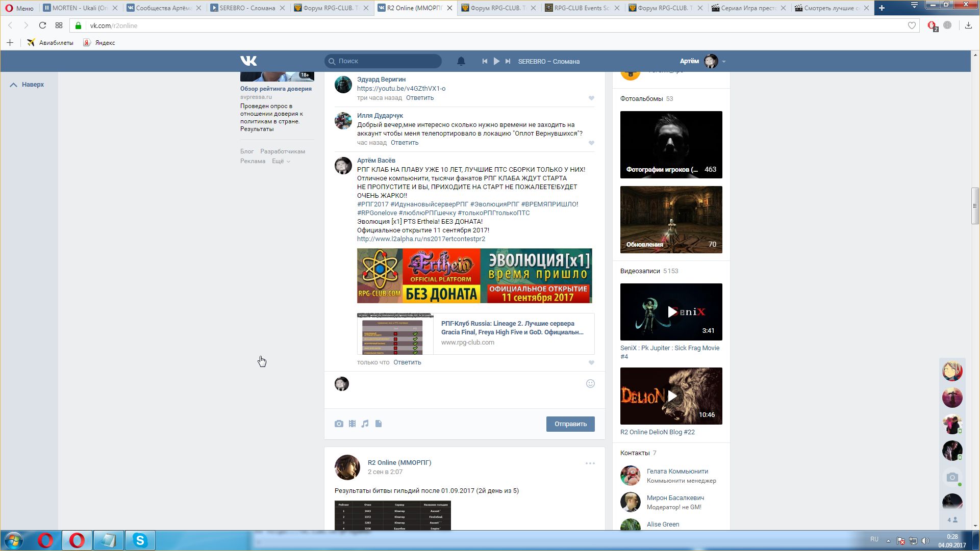The height and width of the screenshot is (551, 980).
Task: Open Гелата Коммьюнити contact profile
Action: 677,471
